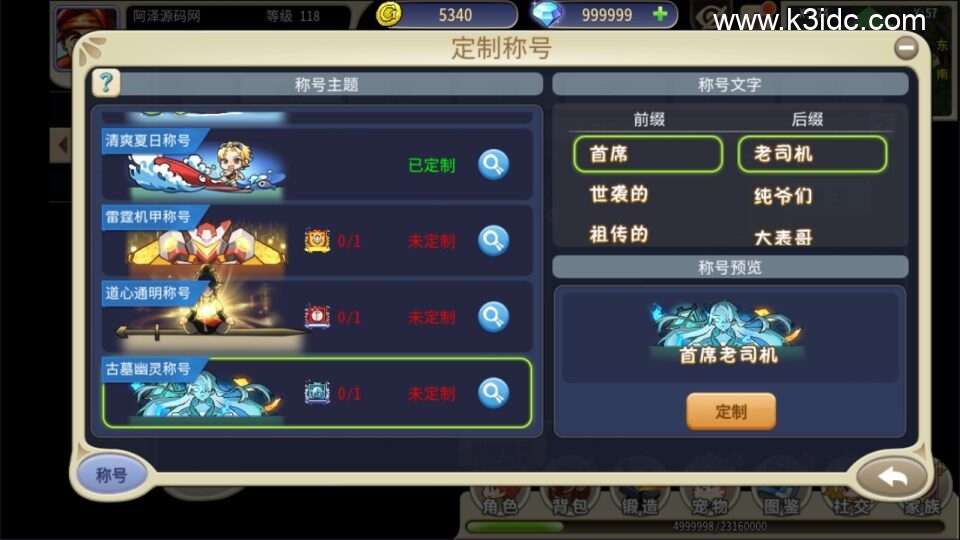This screenshot has width=960, height=540.
Task: Choose prefix option 祖传的
Action: click(x=618, y=234)
